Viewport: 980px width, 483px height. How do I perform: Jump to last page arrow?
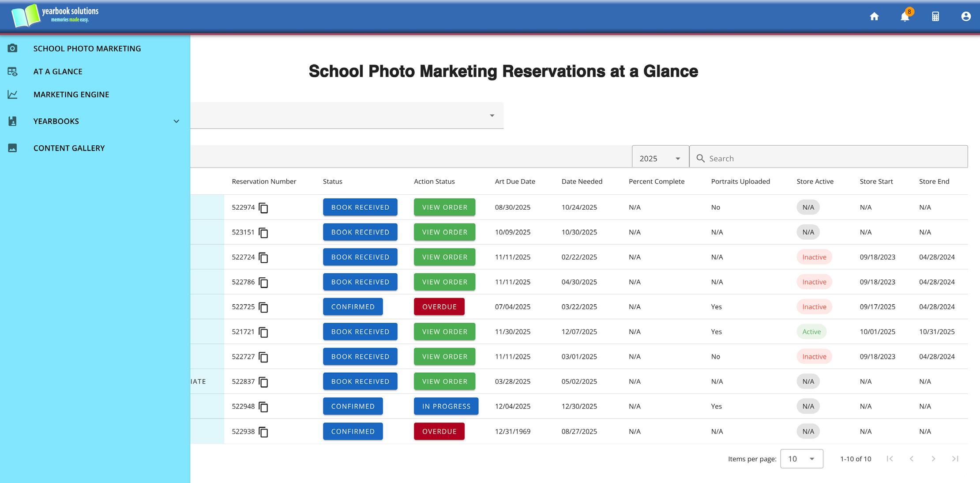955,459
